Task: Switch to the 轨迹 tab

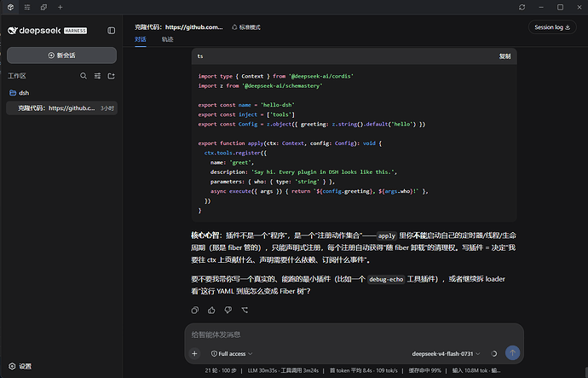Action: (167, 39)
